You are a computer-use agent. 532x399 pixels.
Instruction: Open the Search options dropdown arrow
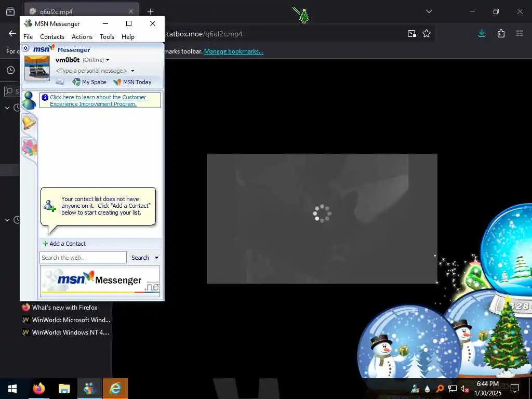point(156,258)
